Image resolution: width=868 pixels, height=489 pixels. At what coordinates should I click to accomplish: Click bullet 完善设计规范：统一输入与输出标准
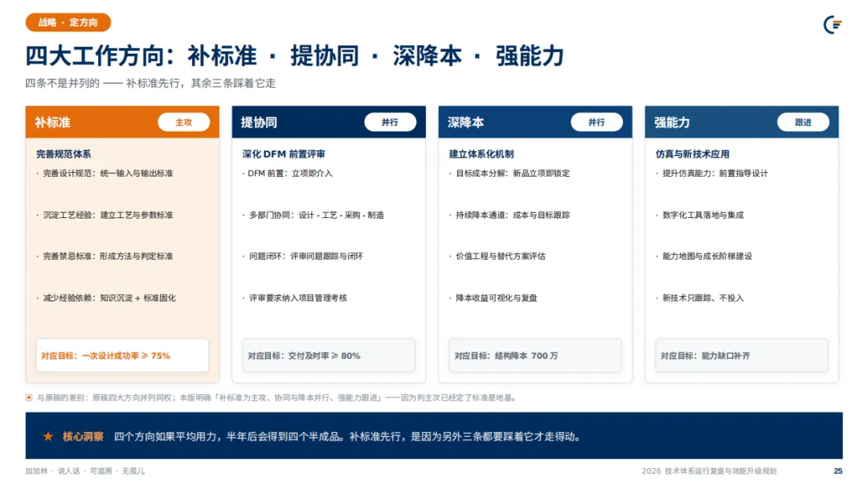[x=105, y=174]
